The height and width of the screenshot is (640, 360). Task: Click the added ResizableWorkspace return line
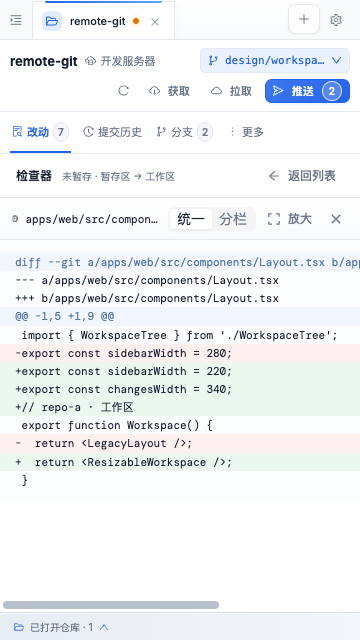click(x=180, y=462)
